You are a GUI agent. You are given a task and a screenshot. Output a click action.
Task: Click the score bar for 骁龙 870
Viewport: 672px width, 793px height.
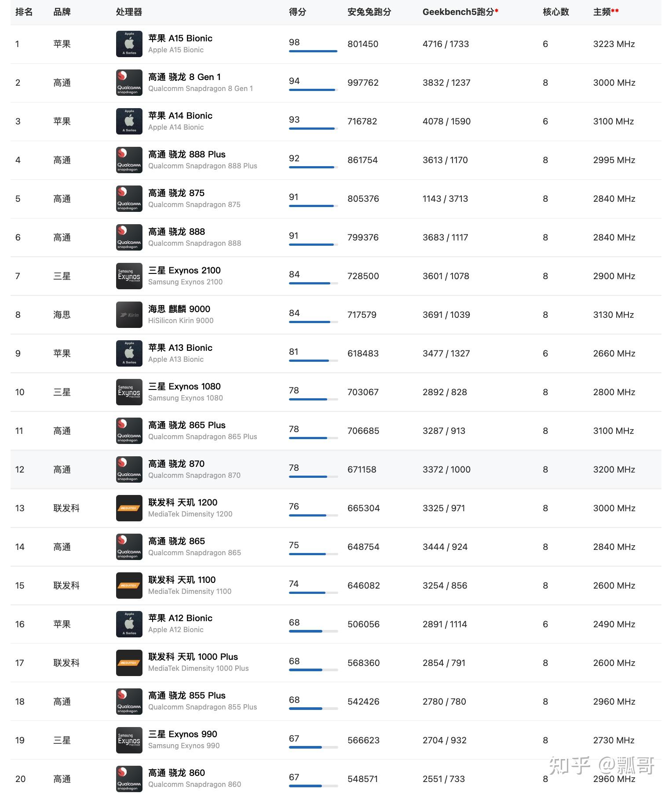coord(313,477)
